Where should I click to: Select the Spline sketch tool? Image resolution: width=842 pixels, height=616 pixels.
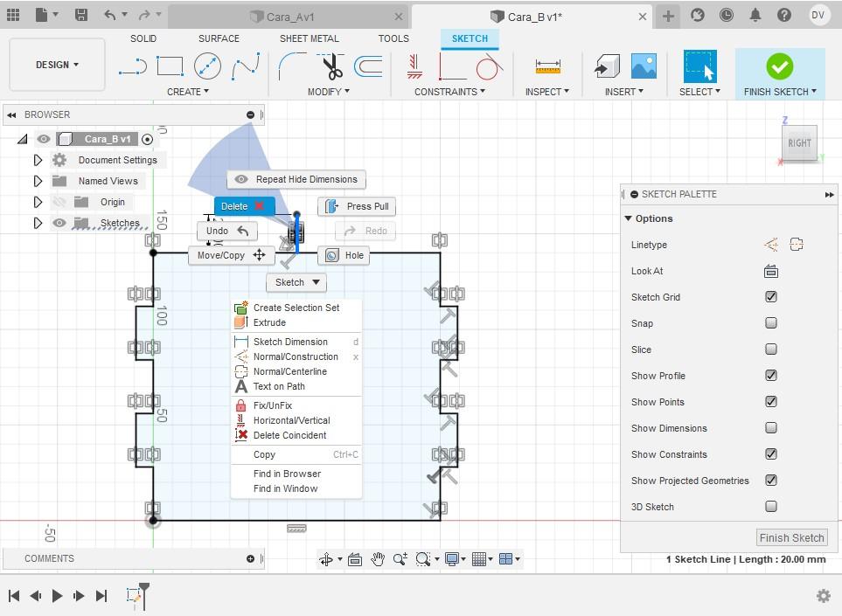point(246,66)
